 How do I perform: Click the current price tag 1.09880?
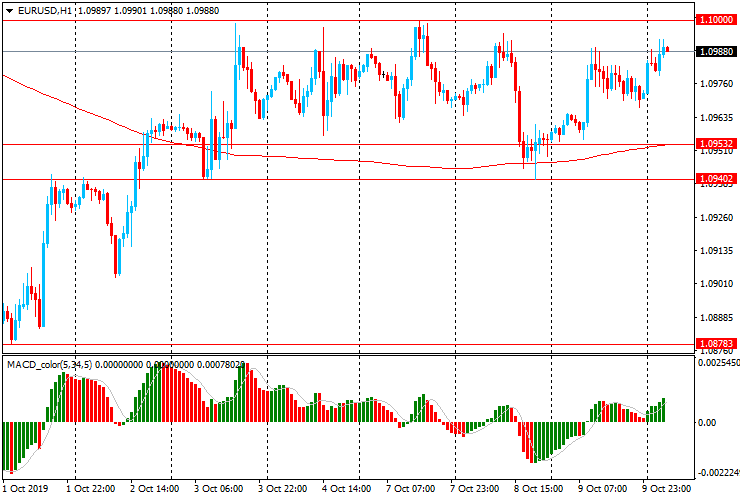pos(716,51)
